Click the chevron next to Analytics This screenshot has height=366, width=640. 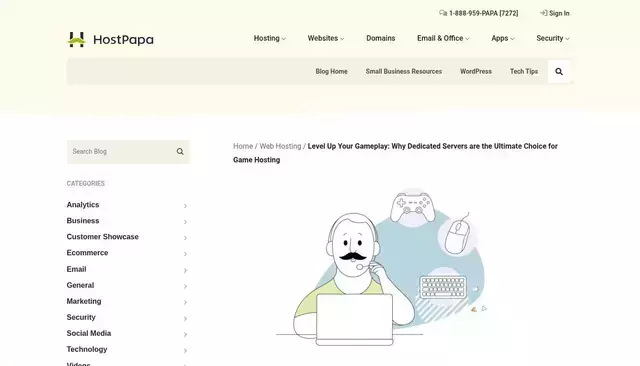click(185, 206)
